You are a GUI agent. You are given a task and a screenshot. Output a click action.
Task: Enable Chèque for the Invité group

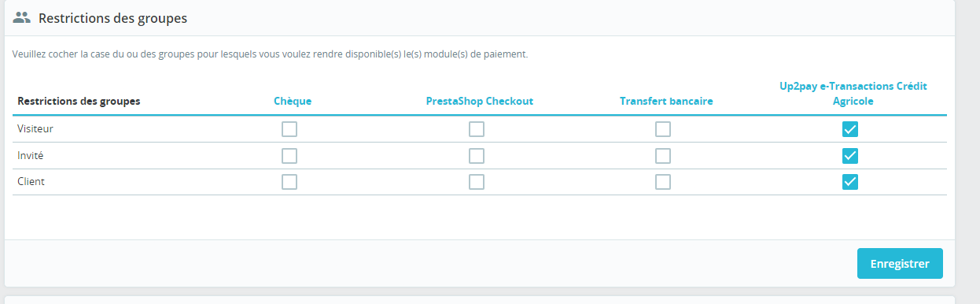click(x=289, y=156)
